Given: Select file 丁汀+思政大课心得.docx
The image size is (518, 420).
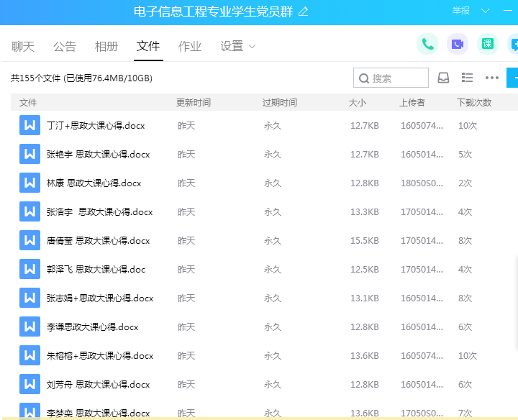Looking at the screenshot, I should tap(96, 126).
